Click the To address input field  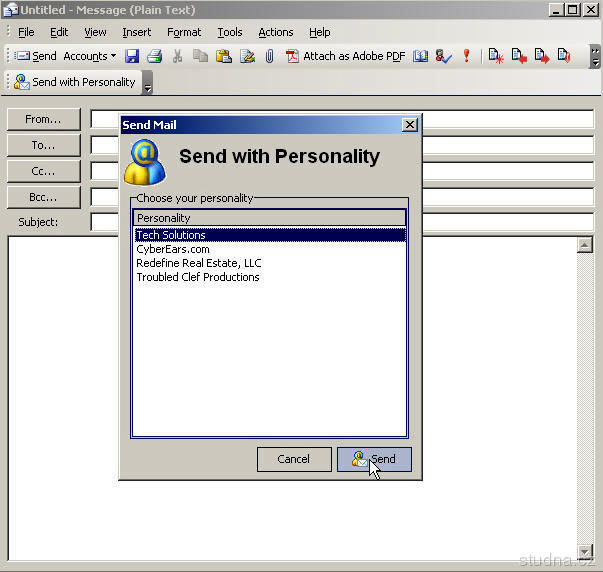point(342,145)
